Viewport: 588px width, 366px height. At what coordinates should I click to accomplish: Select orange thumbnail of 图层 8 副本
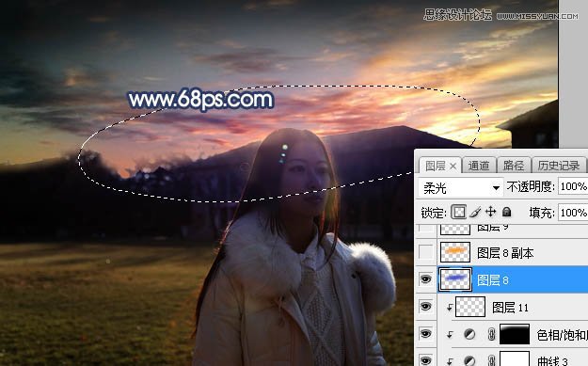[455, 252]
